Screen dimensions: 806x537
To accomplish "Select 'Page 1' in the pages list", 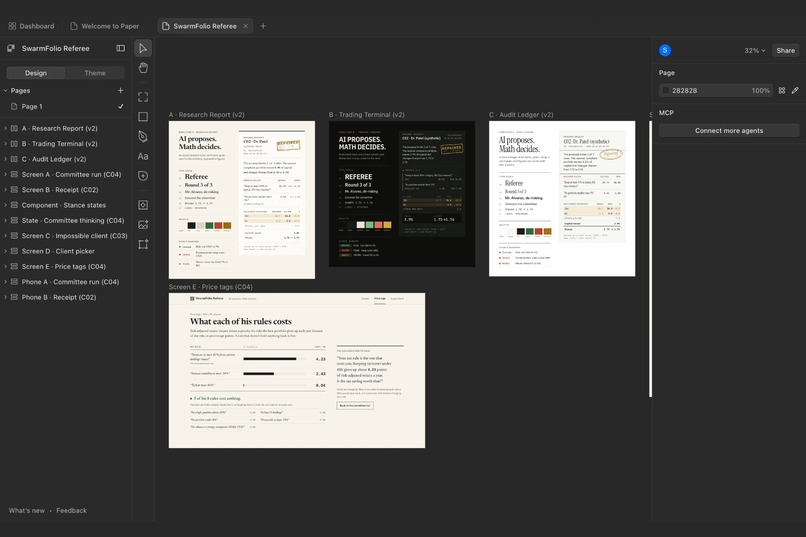I will click(x=65, y=106).
